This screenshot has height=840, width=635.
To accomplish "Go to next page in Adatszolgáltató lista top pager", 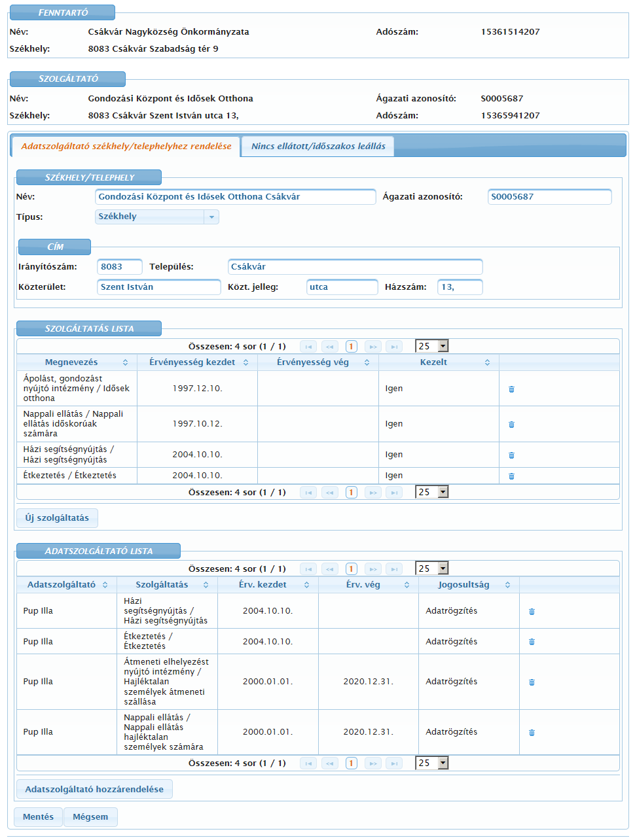I will pos(372,569).
